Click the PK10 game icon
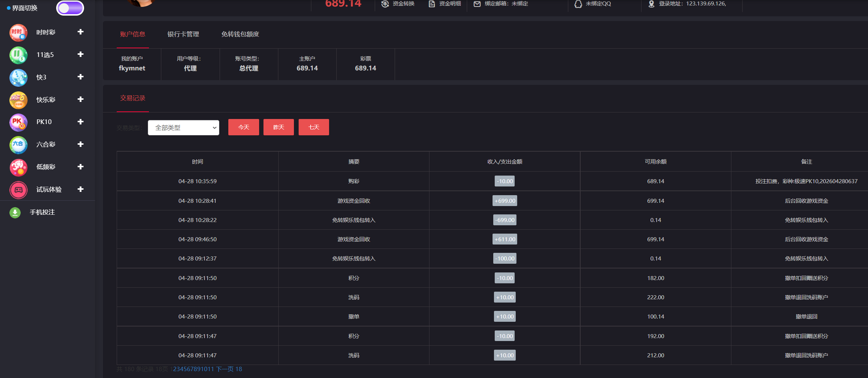This screenshot has width=868, height=378. [18, 122]
